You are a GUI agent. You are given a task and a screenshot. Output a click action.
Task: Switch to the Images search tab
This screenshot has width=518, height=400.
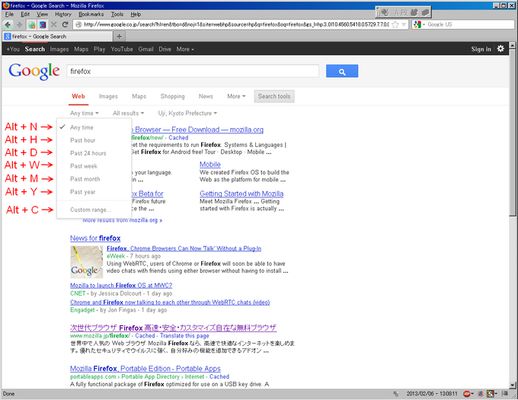click(108, 96)
